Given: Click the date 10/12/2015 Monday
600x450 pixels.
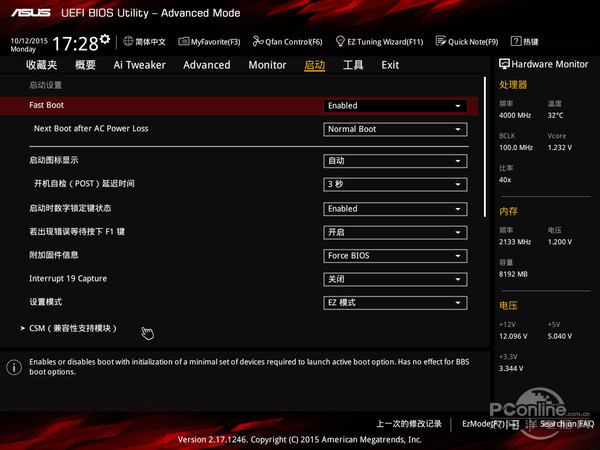Looking at the screenshot, I should [x=29, y=45].
